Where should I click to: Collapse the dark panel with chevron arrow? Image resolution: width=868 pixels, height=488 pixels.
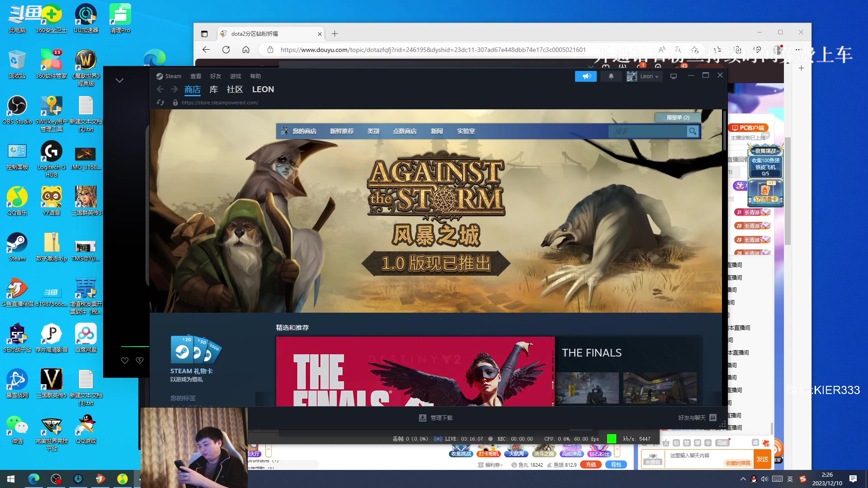(119, 80)
